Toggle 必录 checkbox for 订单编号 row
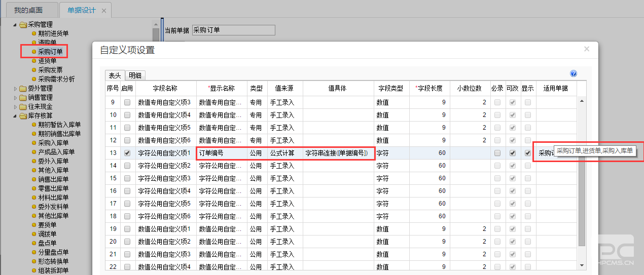Screen dimensions: 644x275 tap(497, 153)
